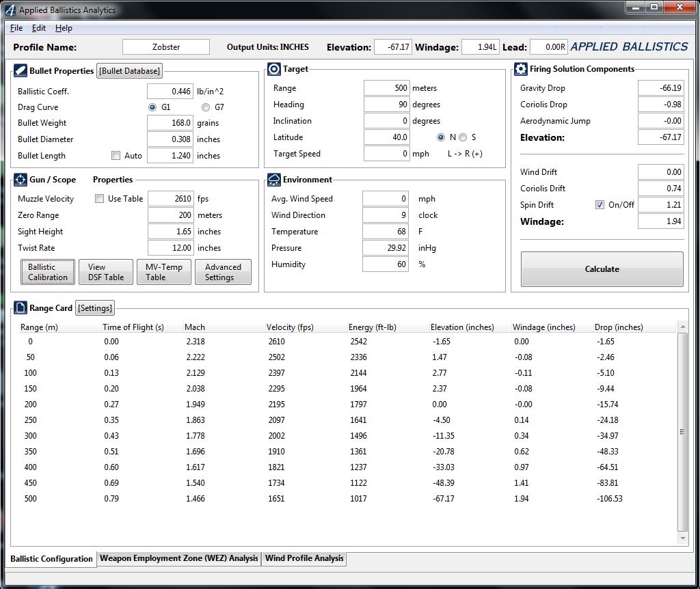Click the Twist Rate field
The width and height of the screenshot is (700, 589).
170,247
